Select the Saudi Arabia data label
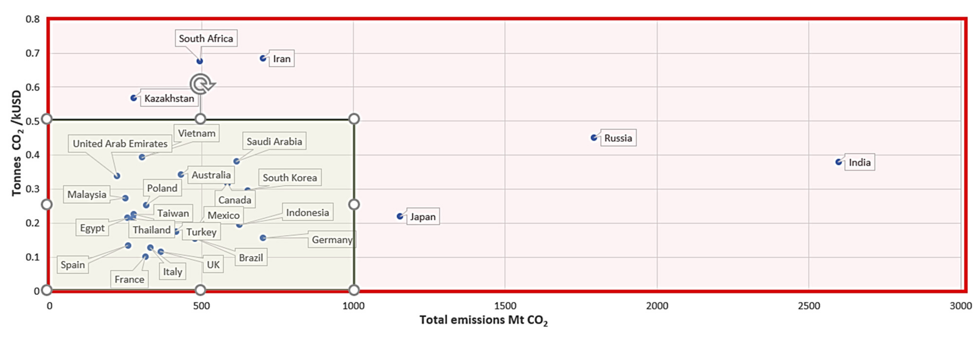The width and height of the screenshot is (980, 337). coord(274,142)
